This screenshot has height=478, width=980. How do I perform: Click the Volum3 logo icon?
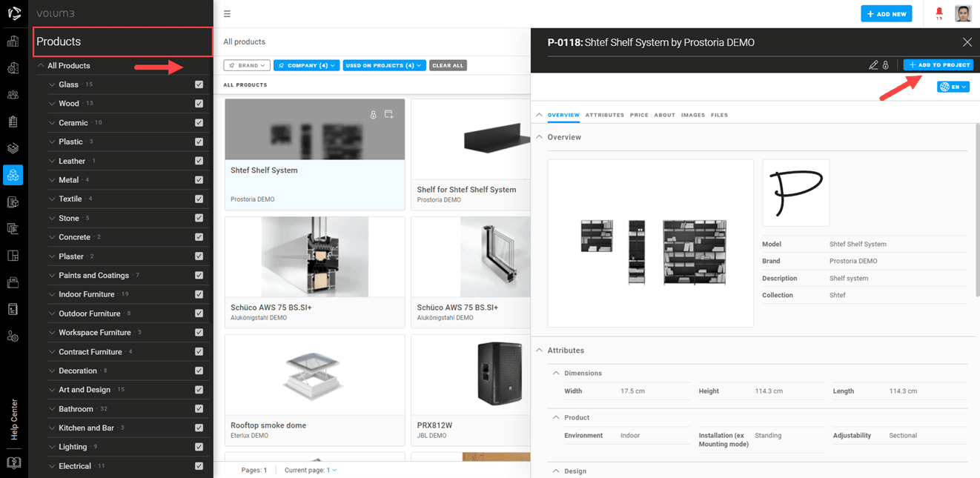pos(13,13)
